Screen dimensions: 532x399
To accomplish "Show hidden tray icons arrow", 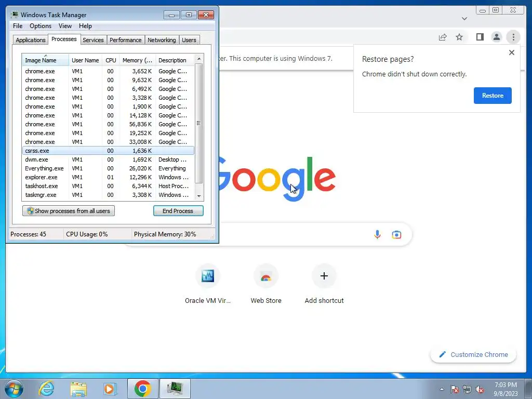I will tap(442, 389).
